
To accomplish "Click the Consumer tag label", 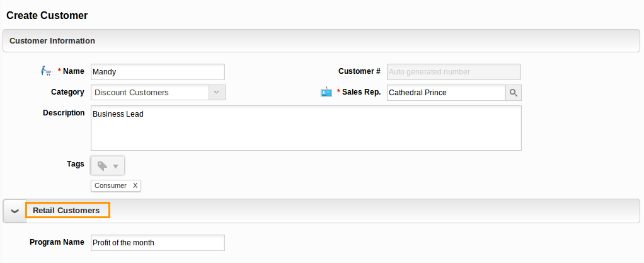I will point(110,186).
